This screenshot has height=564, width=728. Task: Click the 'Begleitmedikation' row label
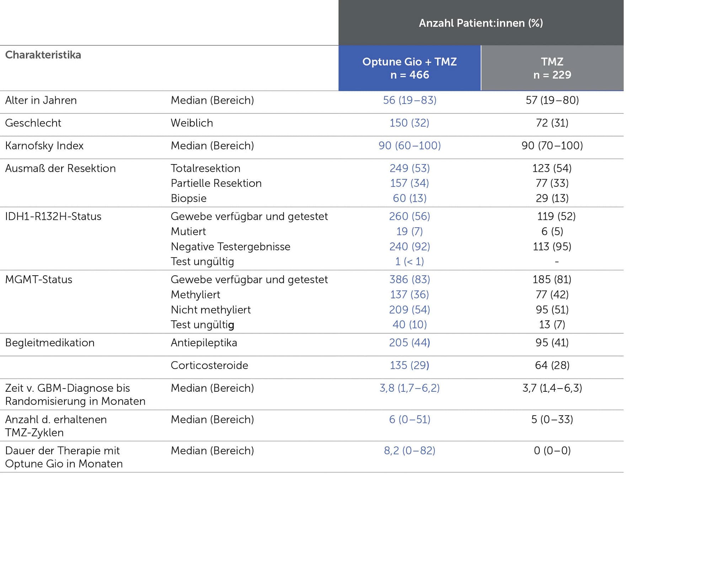coord(50,343)
